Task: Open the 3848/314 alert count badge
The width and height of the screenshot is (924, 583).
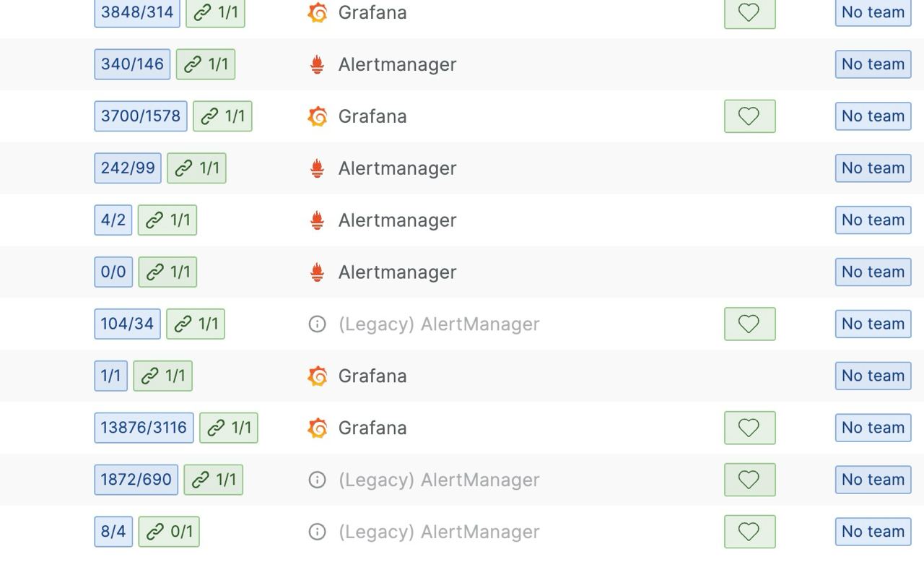Action: coord(136,12)
